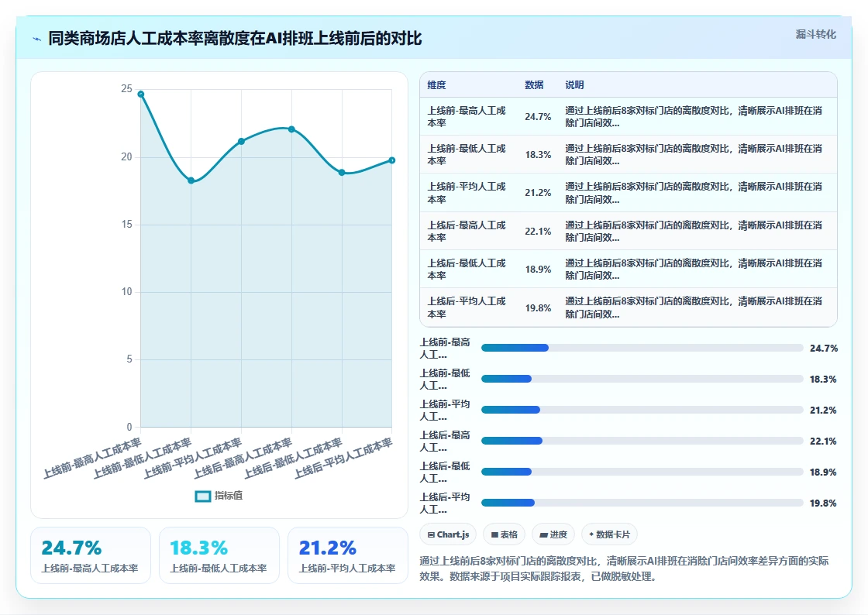Open the 18.3% 上线前-最低人工成本率 card
Image resolution: width=868 pixels, height=615 pixels.
(x=219, y=555)
